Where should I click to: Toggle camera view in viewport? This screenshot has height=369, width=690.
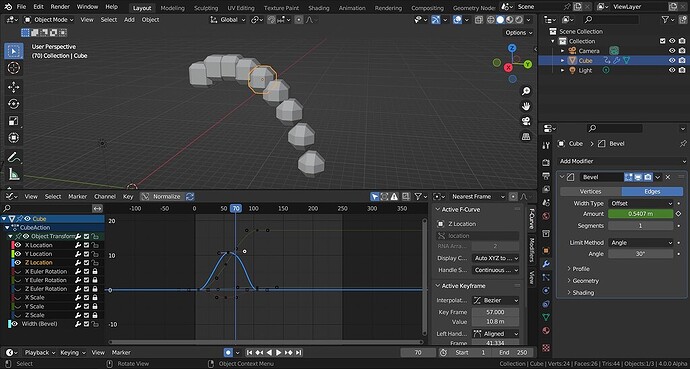point(526,121)
